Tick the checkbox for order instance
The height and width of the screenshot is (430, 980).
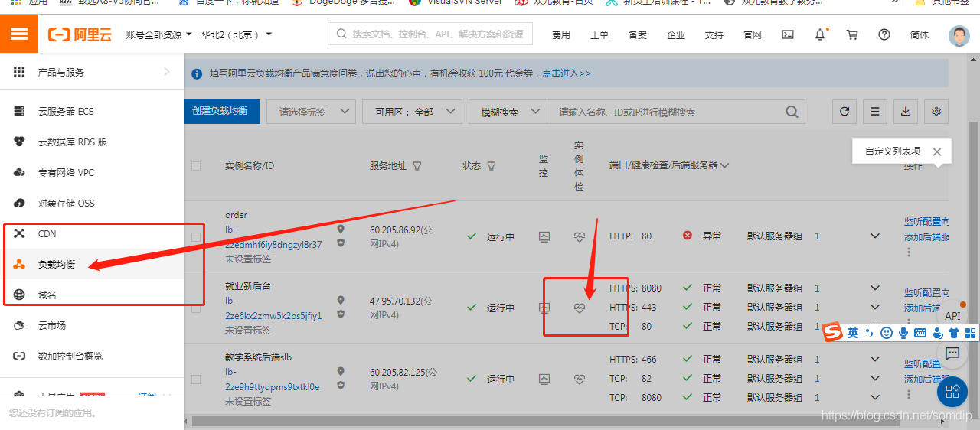pos(196,237)
